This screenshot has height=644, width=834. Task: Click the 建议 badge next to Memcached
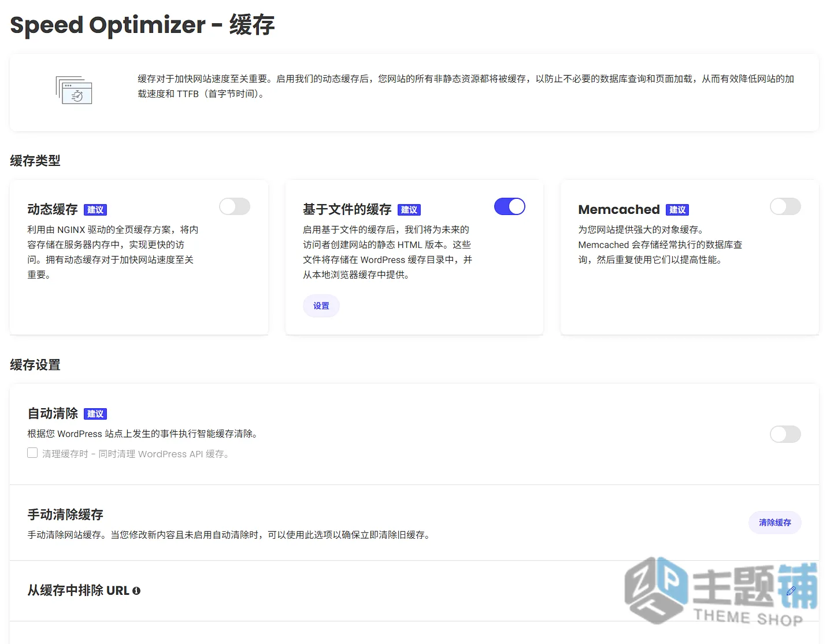tap(677, 210)
